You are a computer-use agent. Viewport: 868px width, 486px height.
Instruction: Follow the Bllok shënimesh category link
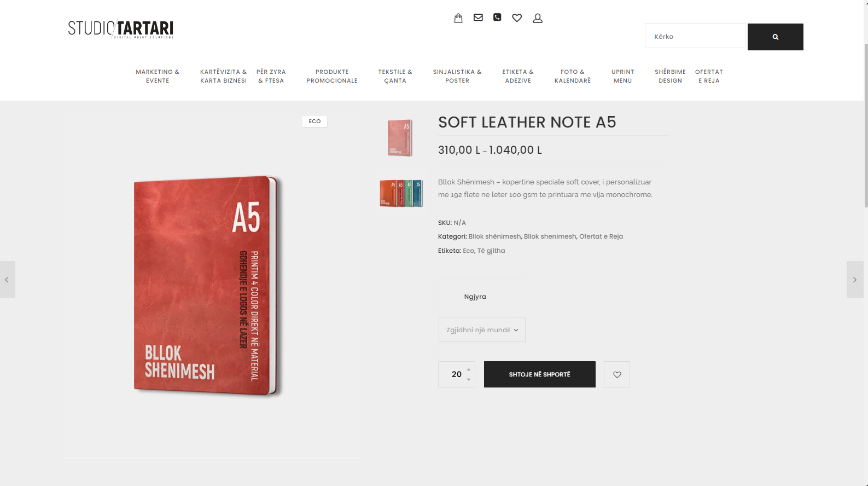point(494,236)
